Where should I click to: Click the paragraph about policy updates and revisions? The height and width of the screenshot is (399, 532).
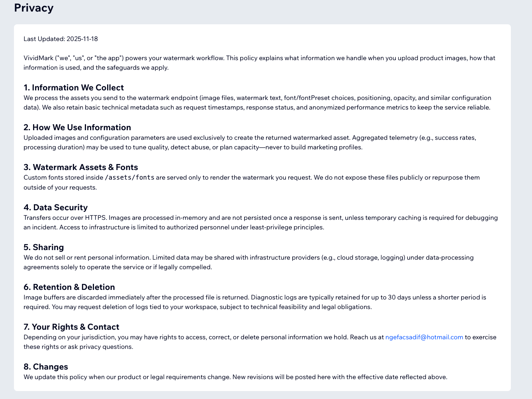pyautogui.click(x=235, y=377)
